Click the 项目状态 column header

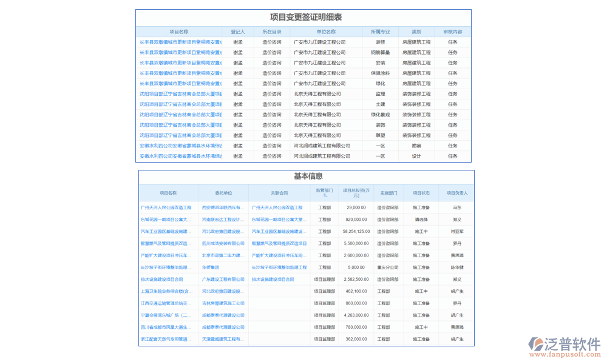point(421,193)
